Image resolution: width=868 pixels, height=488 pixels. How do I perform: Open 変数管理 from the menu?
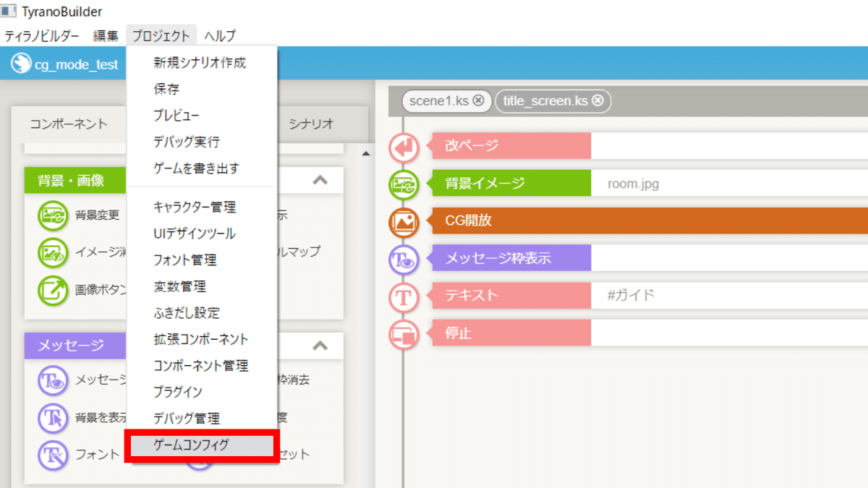[202, 286]
